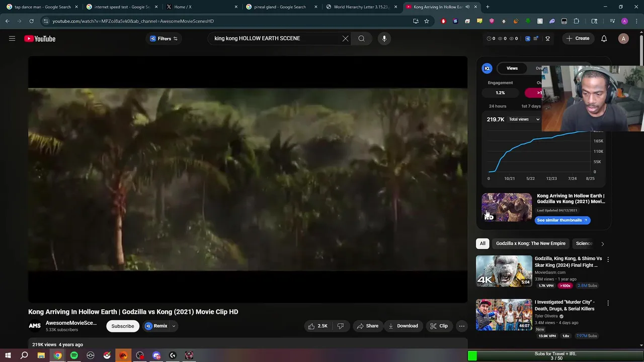Open the YouTube guide hamburger menu
Image resolution: width=644 pixels, height=362 pixels.
point(12,39)
